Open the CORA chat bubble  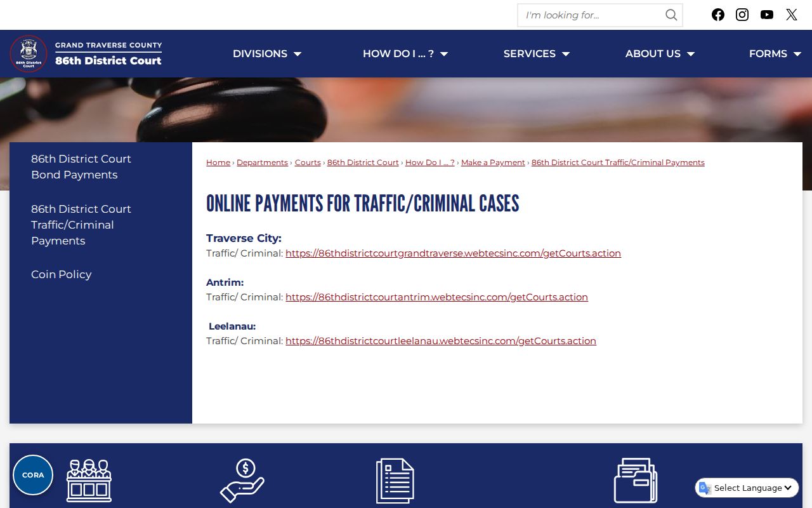tap(33, 475)
